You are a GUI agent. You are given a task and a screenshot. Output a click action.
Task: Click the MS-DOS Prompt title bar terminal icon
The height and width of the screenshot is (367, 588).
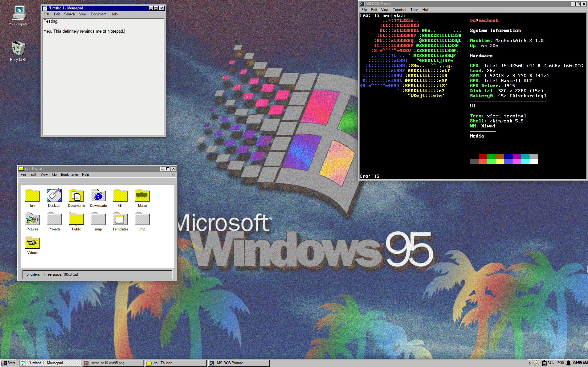(362, 4)
